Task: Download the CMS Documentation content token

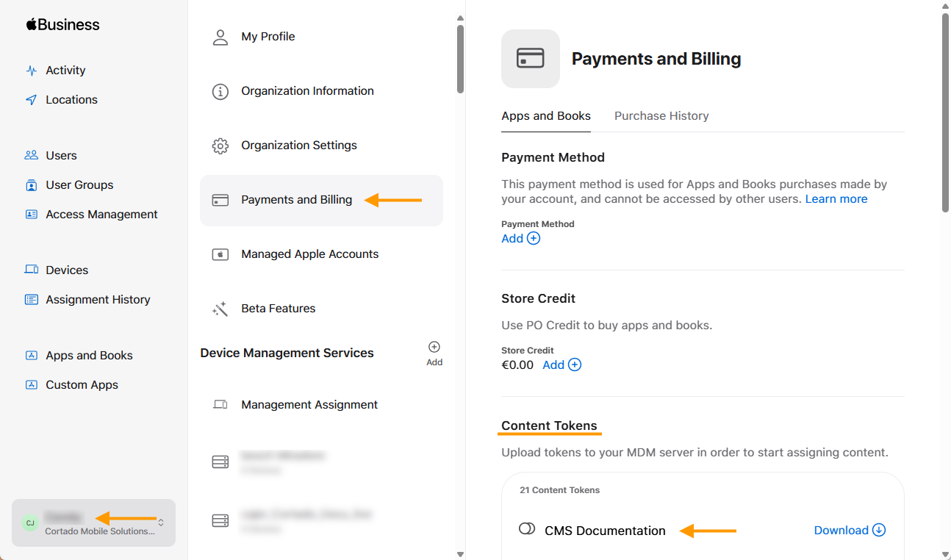Action: pos(850,530)
